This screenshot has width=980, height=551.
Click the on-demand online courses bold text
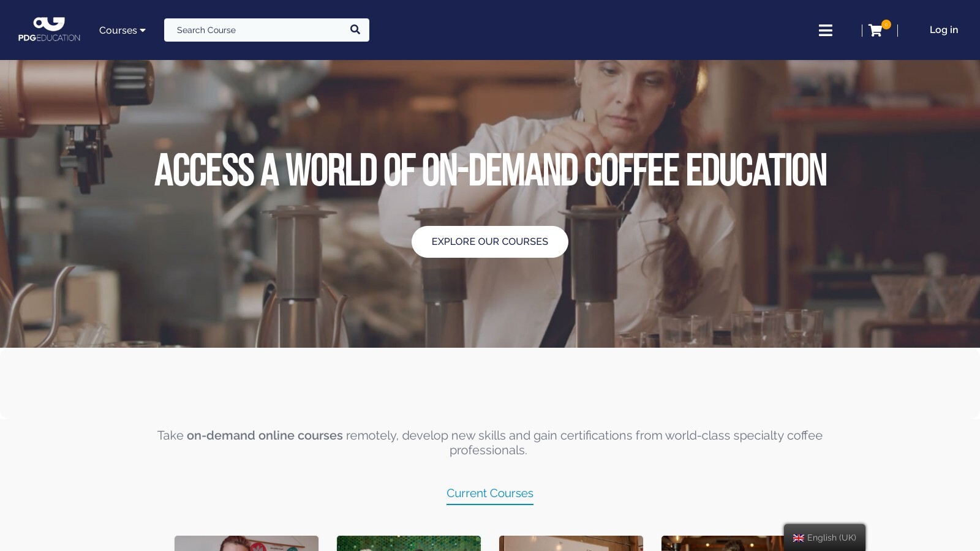(x=265, y=435)
